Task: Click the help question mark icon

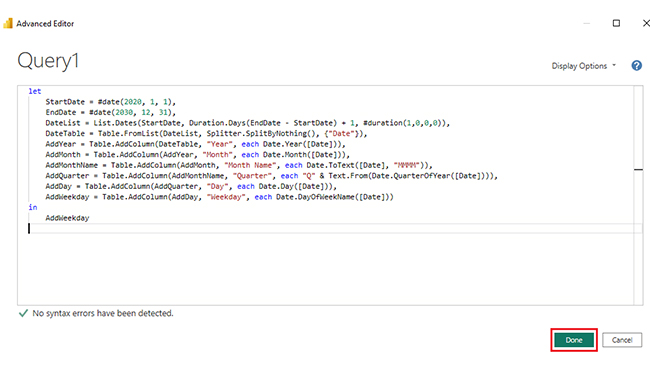Action: pos(636,66)
